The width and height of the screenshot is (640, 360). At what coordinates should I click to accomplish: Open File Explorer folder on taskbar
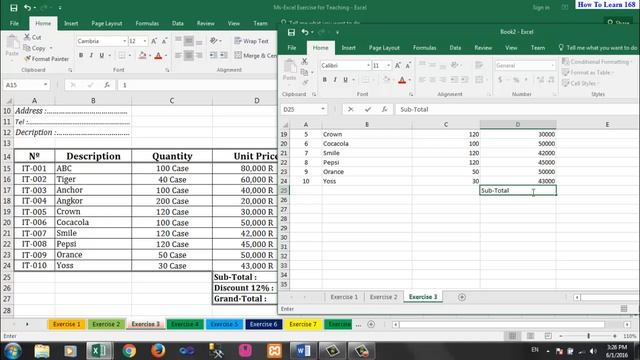[42, 351]
